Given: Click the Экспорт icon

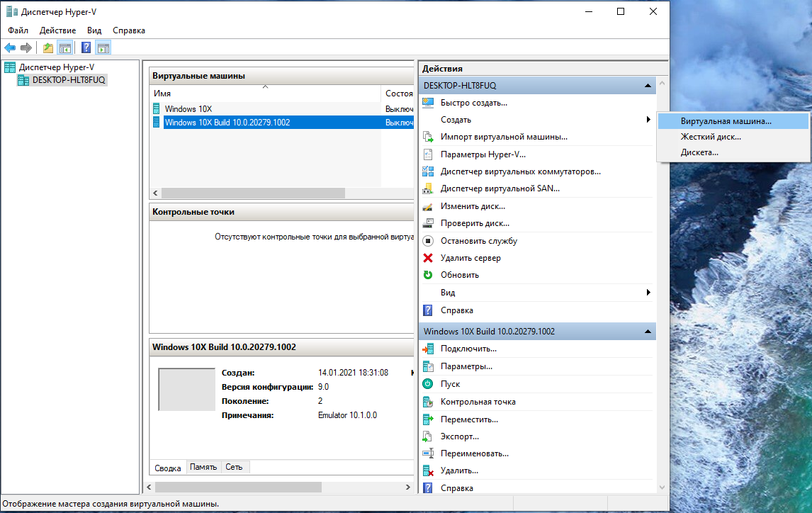Looking at the screenshot, I should tap(428, 436).
